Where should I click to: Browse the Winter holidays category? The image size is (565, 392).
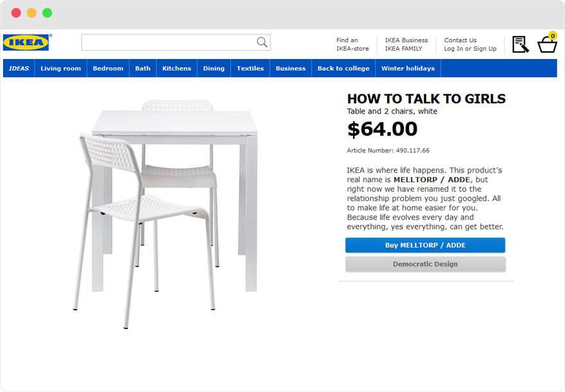tap(408, 68)
